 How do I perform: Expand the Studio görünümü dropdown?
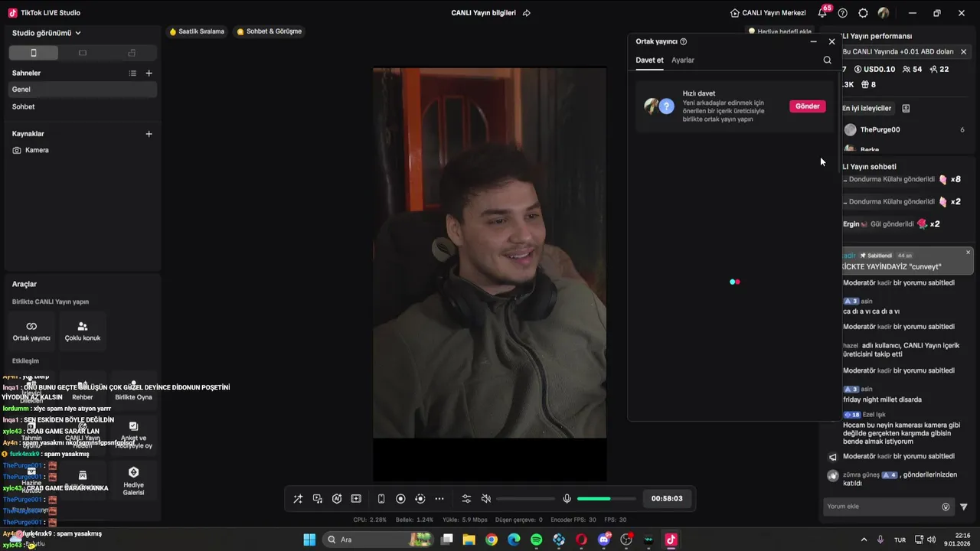[x=47, y=33]
